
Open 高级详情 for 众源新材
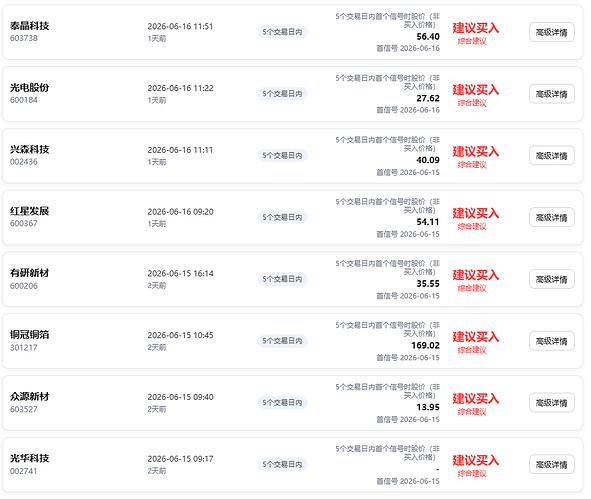coord(551,403)
